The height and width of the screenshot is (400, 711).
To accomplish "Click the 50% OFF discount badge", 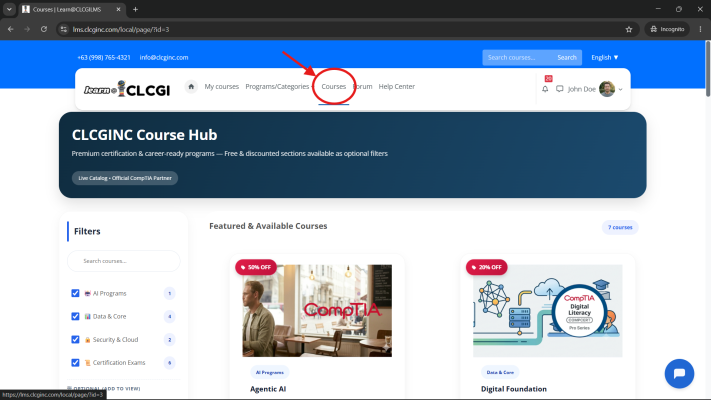I will 256,267.
